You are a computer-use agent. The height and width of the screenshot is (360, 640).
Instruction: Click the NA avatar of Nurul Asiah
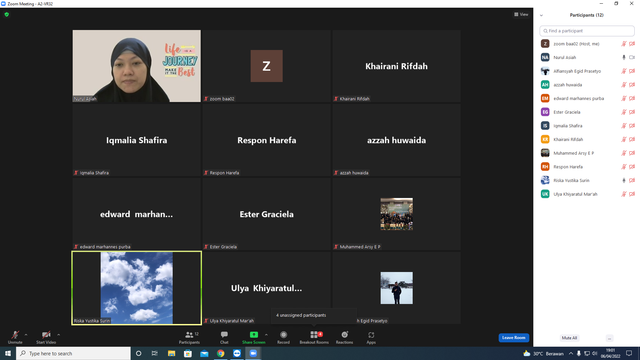pos(545,58)
